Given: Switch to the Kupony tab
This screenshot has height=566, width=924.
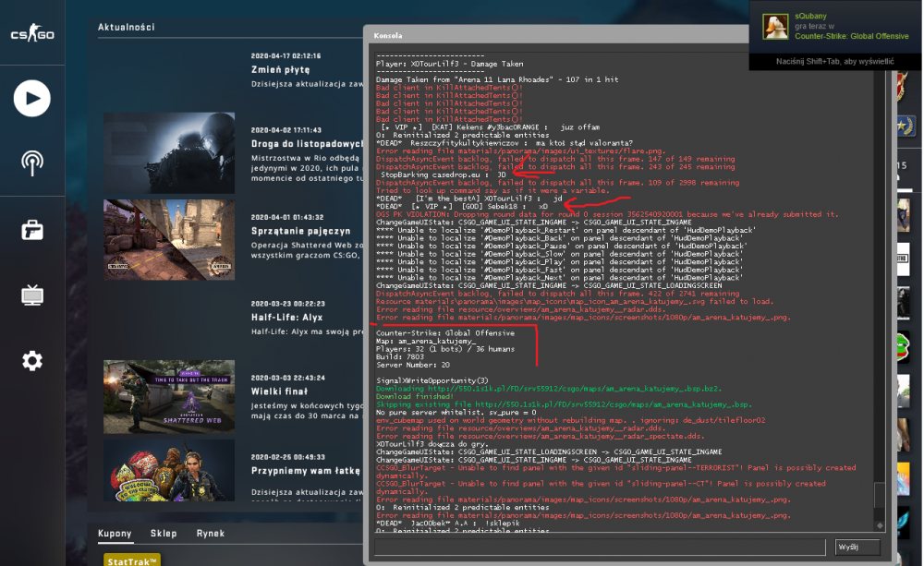Looking at the screenshot, I should 115,534.
